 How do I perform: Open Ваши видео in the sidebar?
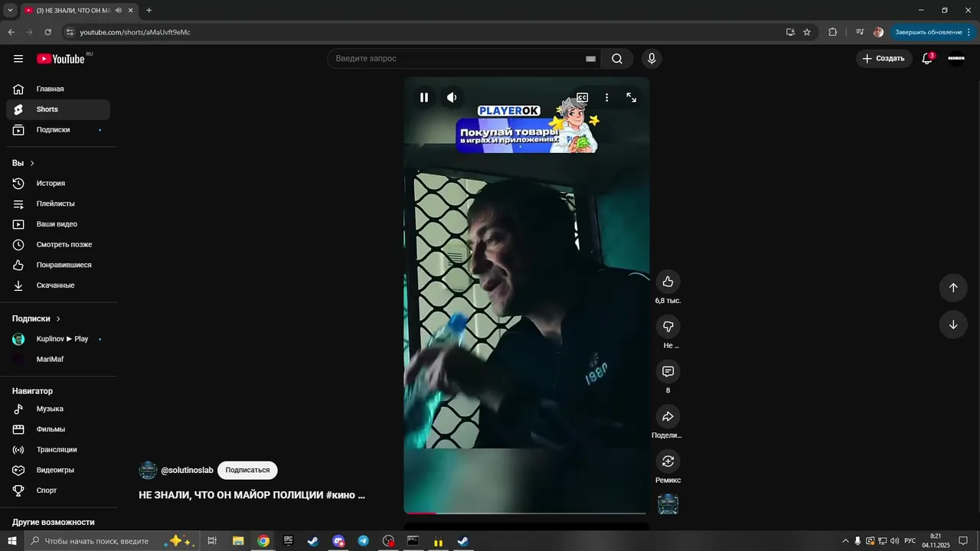point(58,224)
